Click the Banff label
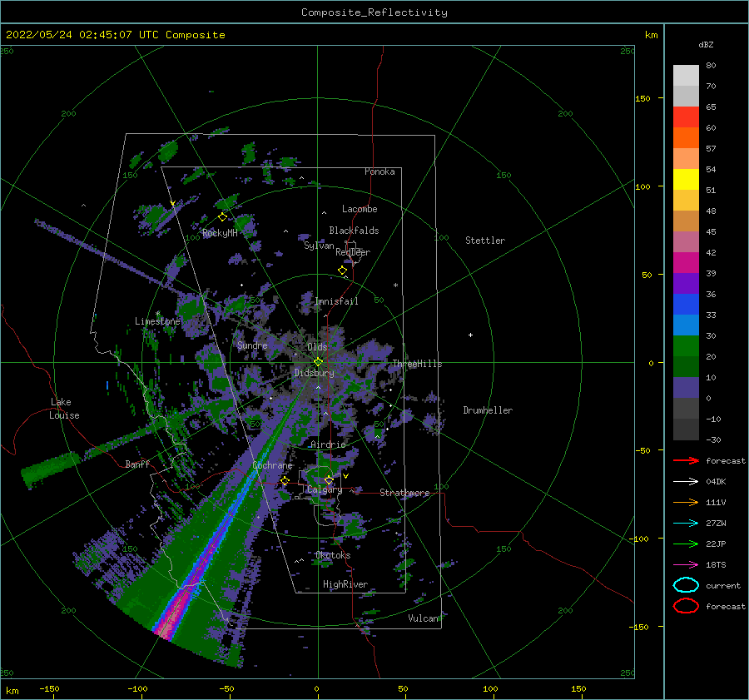The width and height of the screenshot is (749, 700). [137, 464]
